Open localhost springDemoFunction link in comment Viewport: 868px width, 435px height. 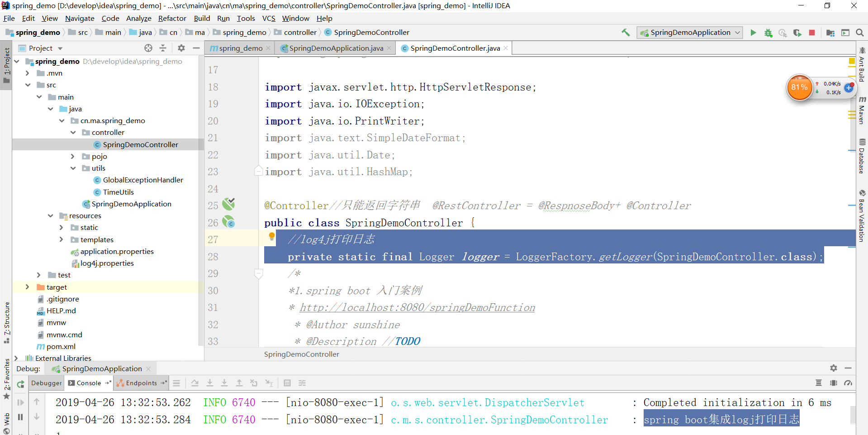(417, 308)
